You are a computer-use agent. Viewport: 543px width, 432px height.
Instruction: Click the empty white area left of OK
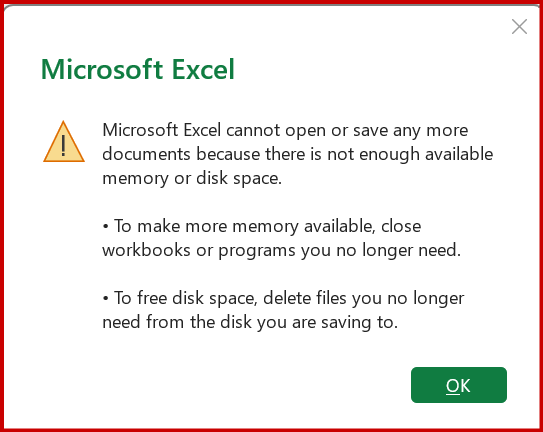click(x=242, y=385)
